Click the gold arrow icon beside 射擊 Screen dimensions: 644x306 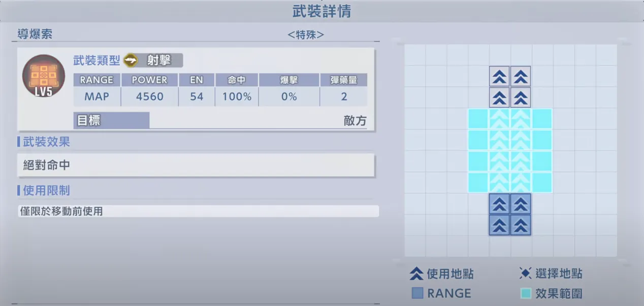[131, 60]
